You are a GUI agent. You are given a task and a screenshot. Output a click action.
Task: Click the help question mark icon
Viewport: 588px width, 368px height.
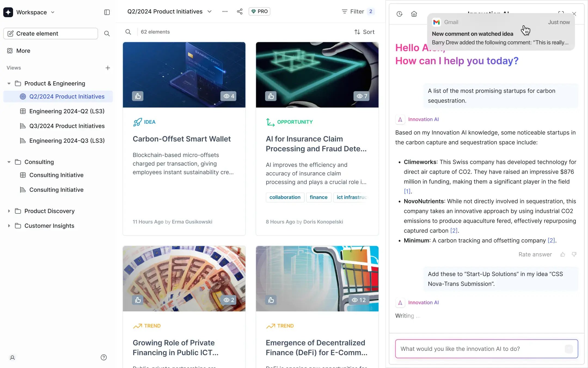coord(104,357)
